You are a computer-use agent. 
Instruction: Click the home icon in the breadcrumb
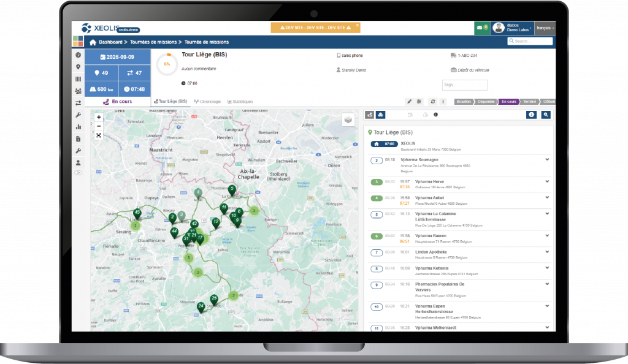(x=93, y=42)
